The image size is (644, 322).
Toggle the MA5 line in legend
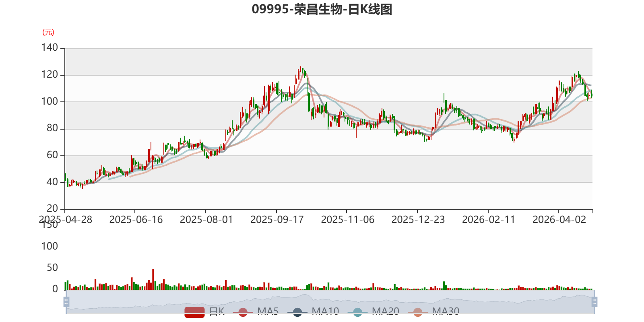tap(256, 312)
